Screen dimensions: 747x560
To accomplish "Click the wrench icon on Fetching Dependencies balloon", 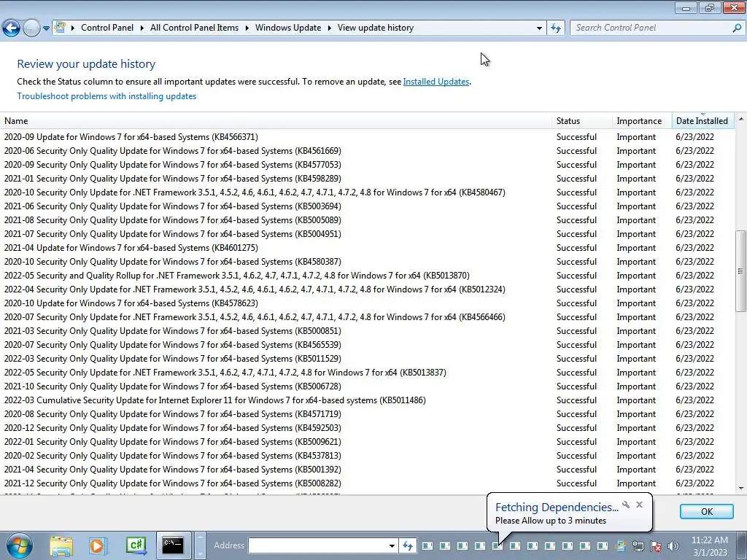I will click(x=625, y=505).
